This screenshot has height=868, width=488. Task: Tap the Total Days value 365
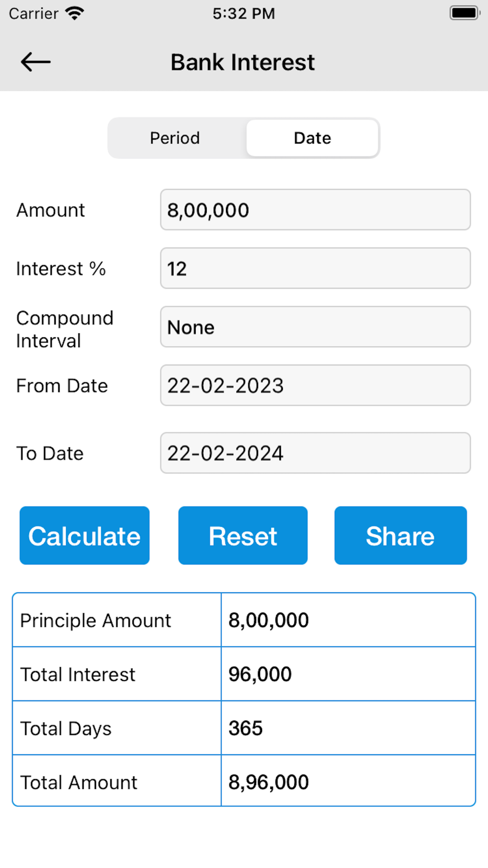coord(245,728)
